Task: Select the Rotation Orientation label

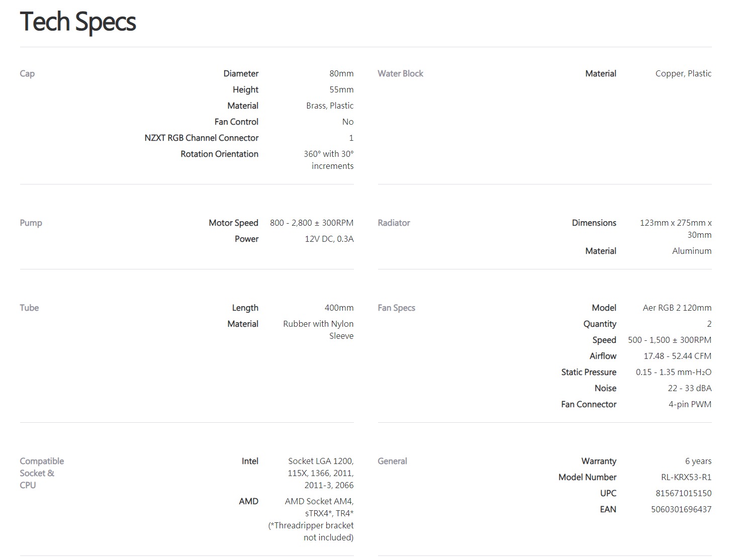Action: click(219, 154)
